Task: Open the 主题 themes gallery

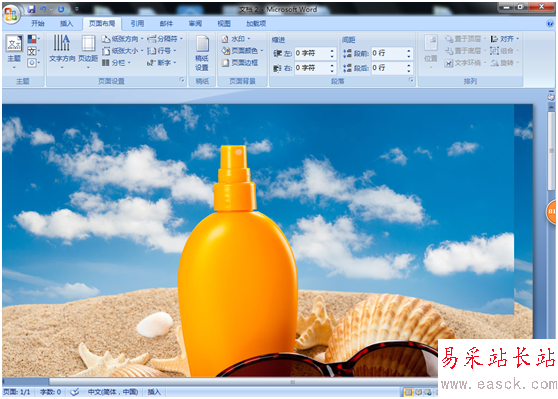Action: 14,52
